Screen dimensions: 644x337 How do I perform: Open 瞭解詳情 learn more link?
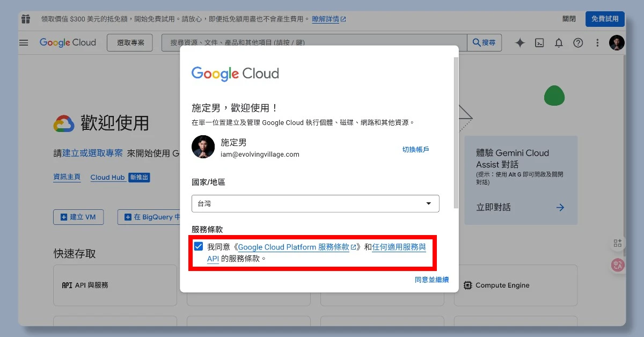coord(329,19)
